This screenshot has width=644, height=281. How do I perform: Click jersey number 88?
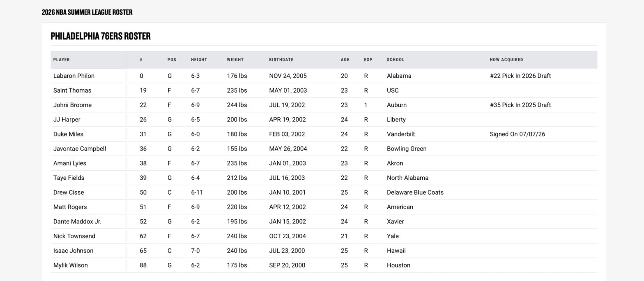pyautogui.click(x=143, y=265)
